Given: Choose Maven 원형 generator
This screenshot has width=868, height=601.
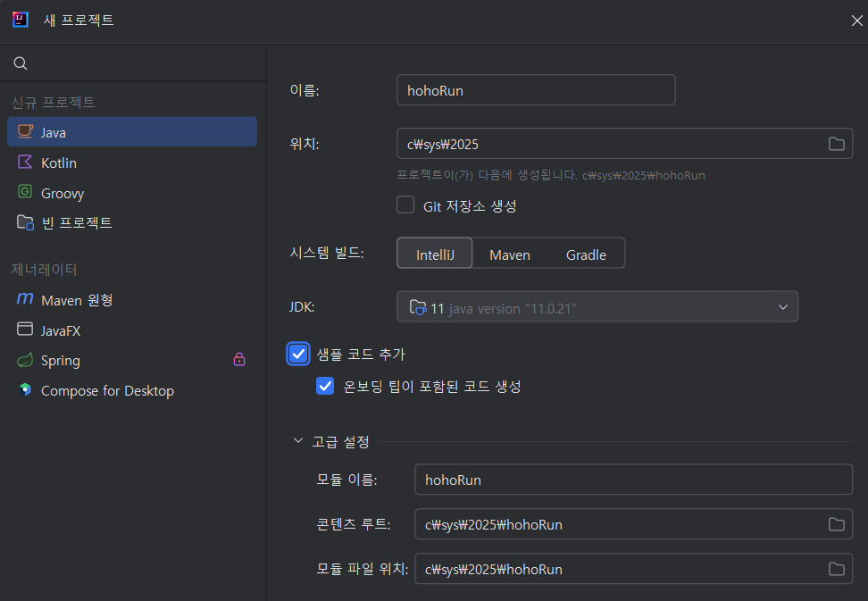Looking at the screenshot, I should 132,299.
